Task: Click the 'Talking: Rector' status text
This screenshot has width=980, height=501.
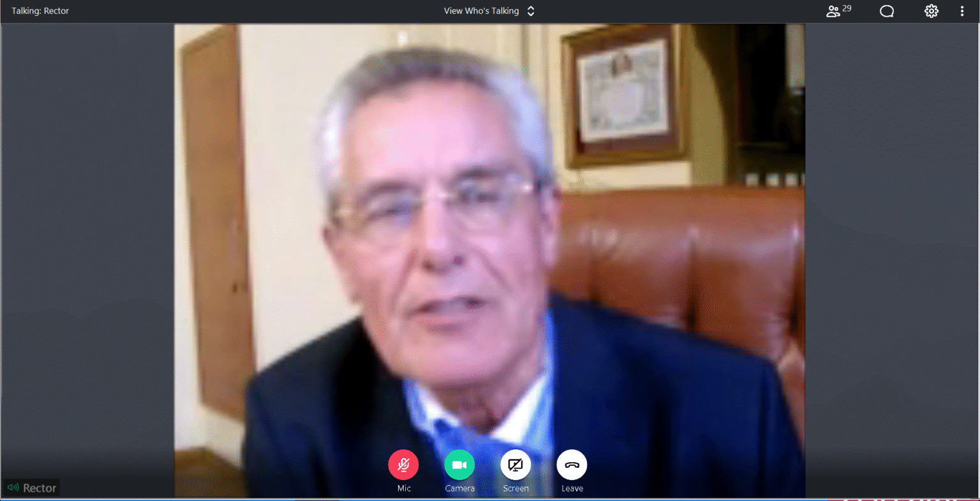Action: coord(40,11)
